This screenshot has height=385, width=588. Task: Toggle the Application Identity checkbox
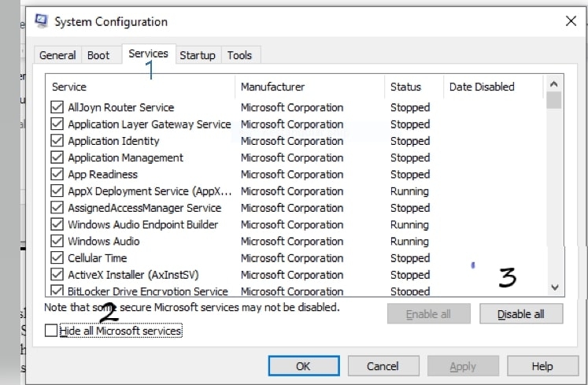57,141
